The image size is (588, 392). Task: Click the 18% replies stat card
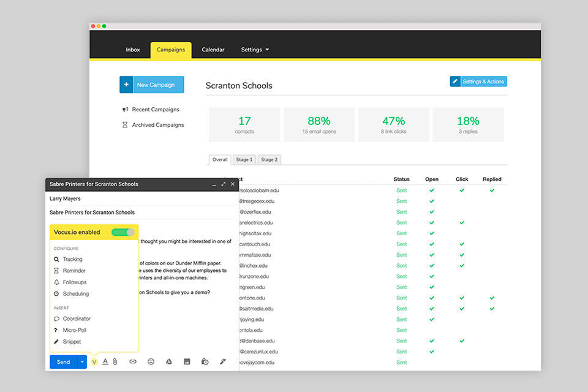click(x=468, y=124)
